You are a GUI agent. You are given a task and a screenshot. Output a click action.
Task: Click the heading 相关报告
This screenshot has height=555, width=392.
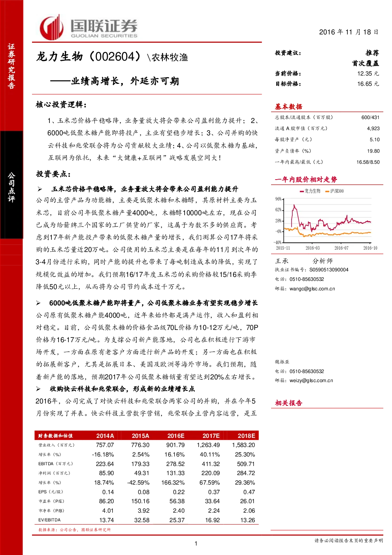[x=288, y=403]
